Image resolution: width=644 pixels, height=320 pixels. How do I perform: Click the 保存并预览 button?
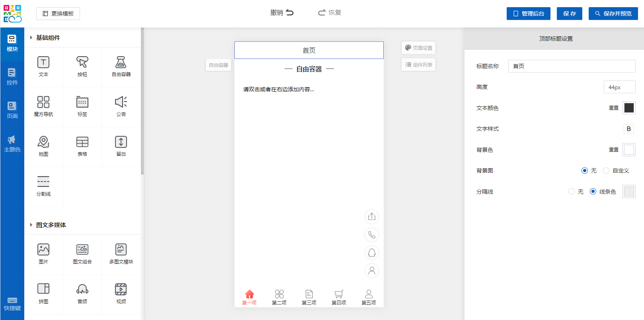coord(613,14)
